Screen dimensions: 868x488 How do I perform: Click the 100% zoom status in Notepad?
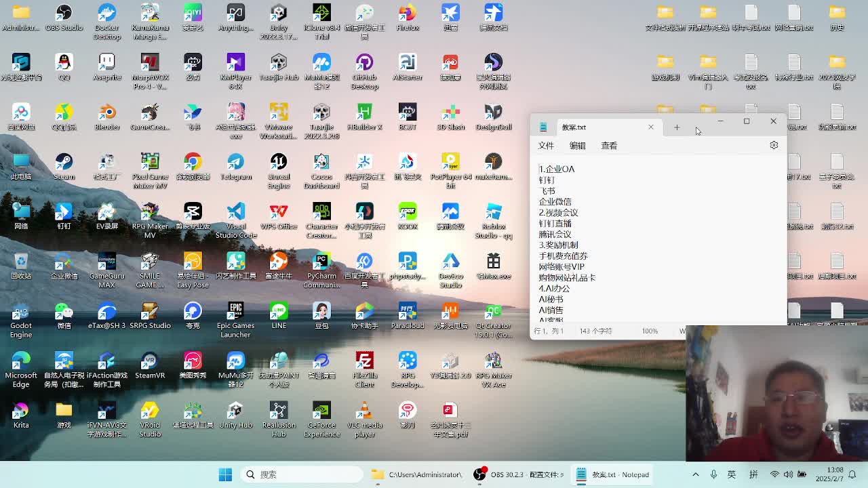point(650,331)
